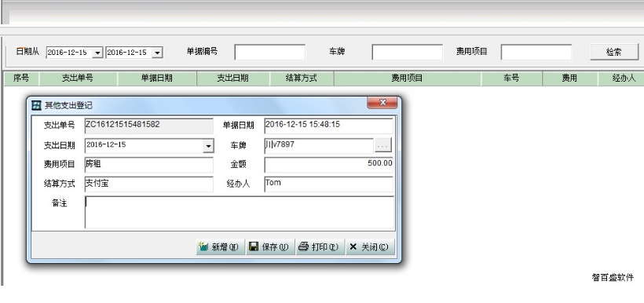Click the 其他支出登记 dialog title icon
Viewport: 644px width, 303px height.
pos(37,105)
